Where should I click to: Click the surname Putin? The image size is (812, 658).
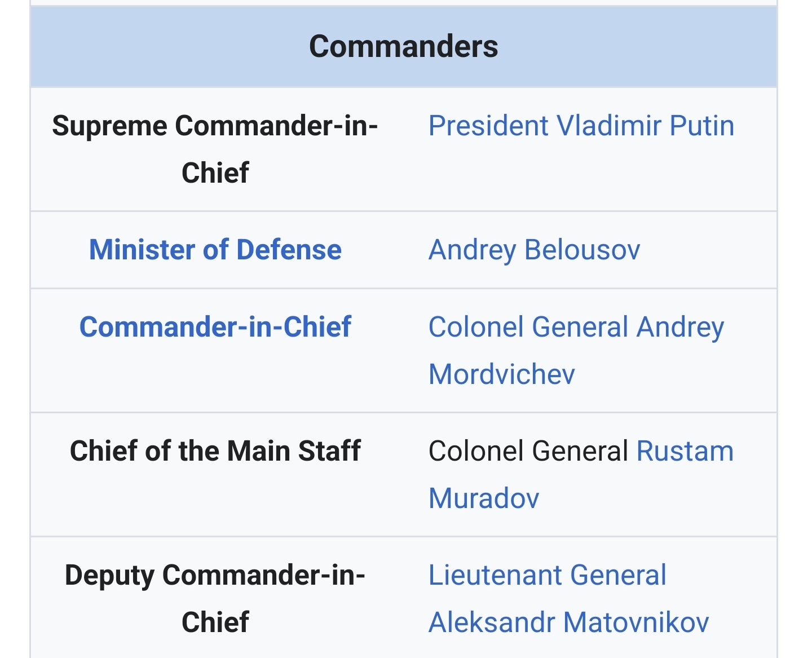701,126
